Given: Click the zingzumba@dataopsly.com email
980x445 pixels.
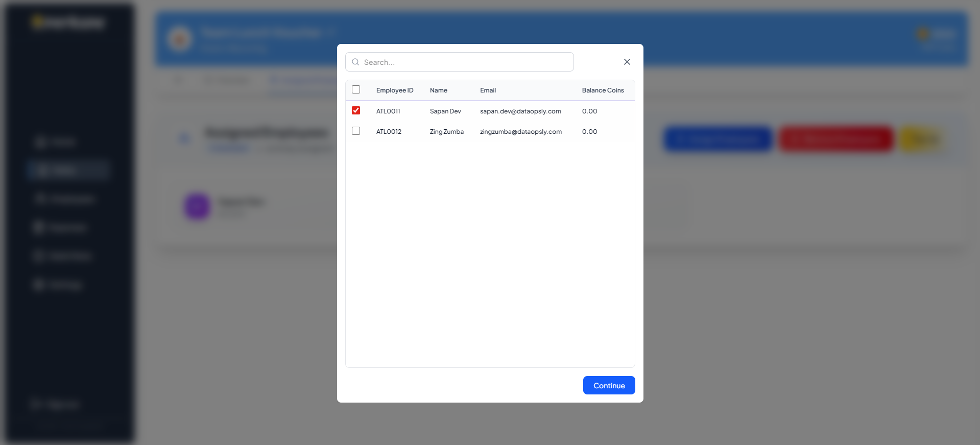Looking at the screenshot, I should [520, 132].
